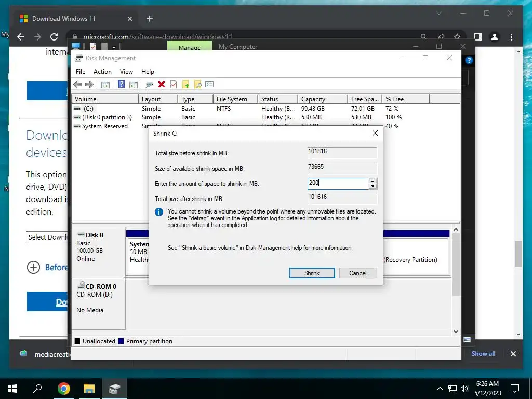Select the Download Windows 11 Chrome tab

pos(76,19)
